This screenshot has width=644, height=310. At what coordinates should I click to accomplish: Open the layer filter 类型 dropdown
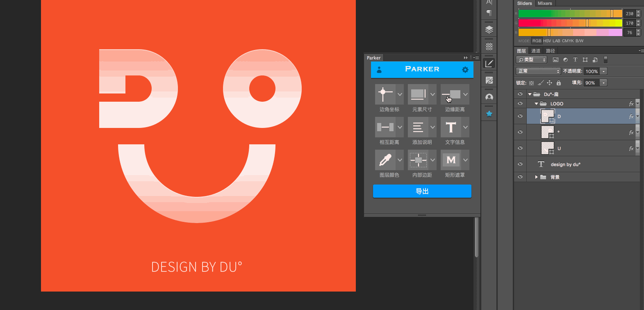coord(532,60)
